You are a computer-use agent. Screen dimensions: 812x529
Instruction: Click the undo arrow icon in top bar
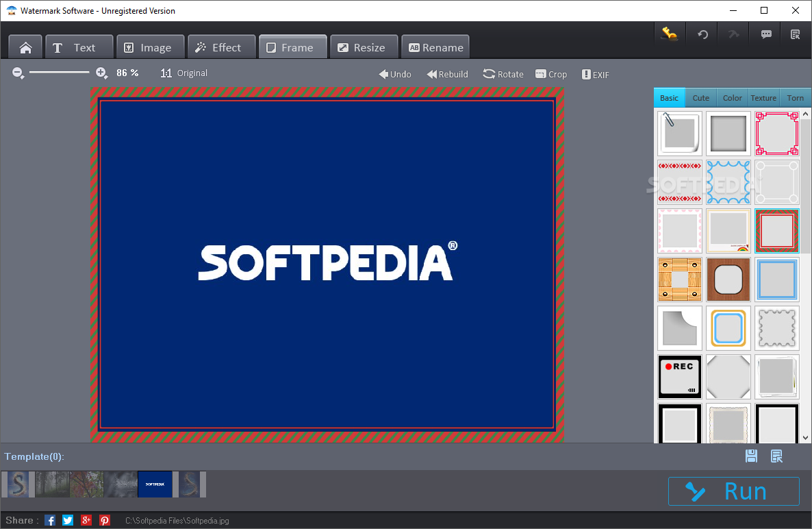tap(702, 34)
